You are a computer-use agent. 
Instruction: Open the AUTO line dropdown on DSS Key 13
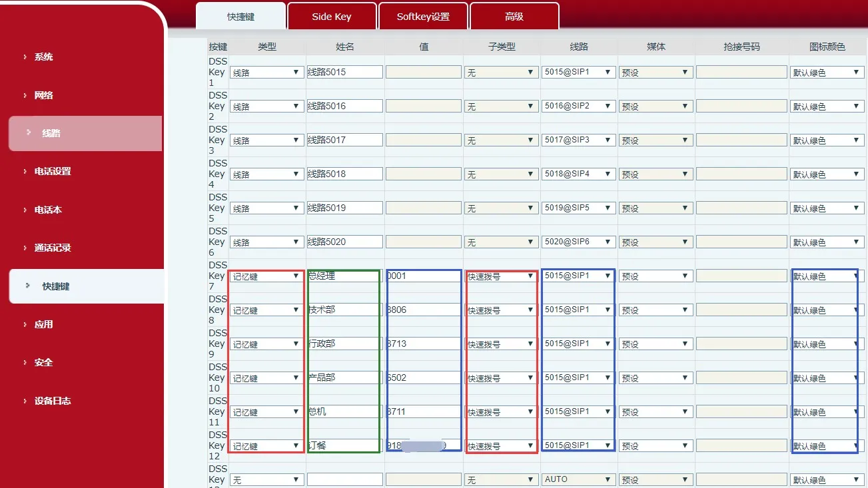click(577, 479)
